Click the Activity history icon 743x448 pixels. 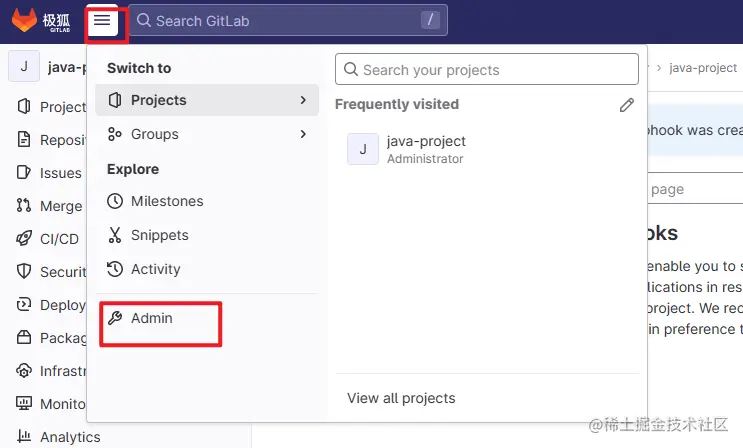click(115, 269)
